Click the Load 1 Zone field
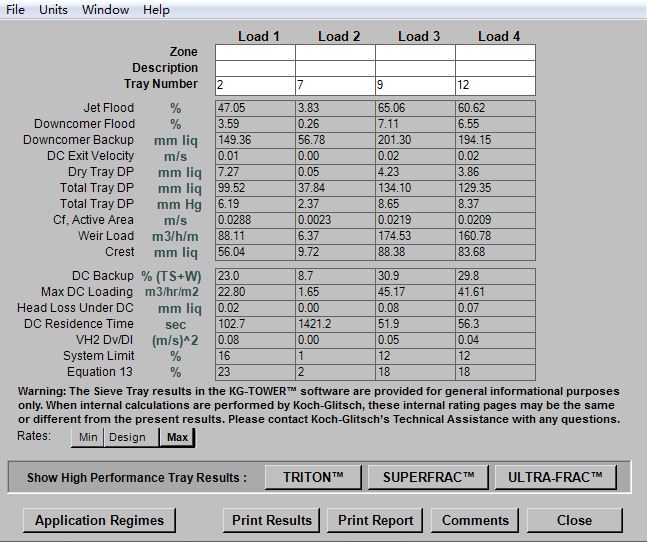Screen dimensions: 647x542 255,53
